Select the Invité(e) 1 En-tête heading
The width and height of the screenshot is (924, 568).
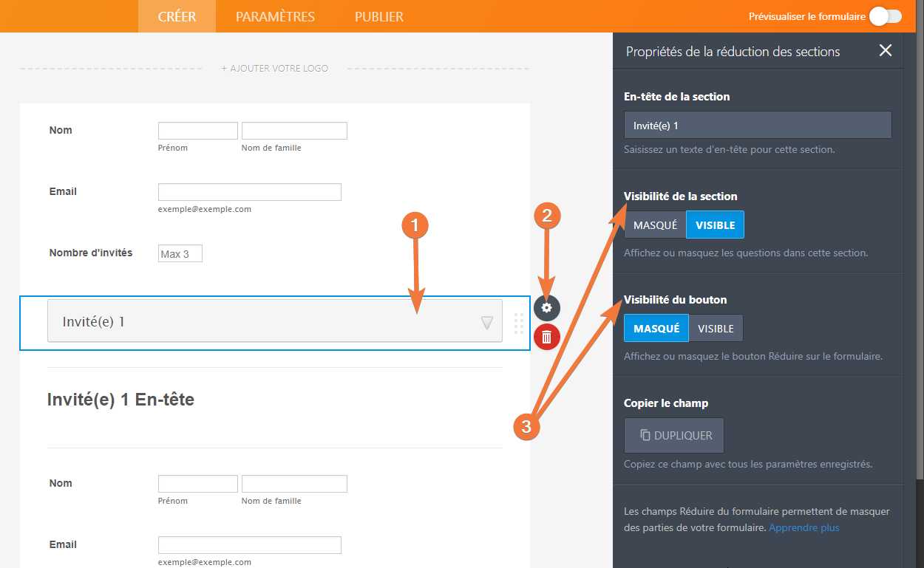pyautogui.click(x=120, y=400)
